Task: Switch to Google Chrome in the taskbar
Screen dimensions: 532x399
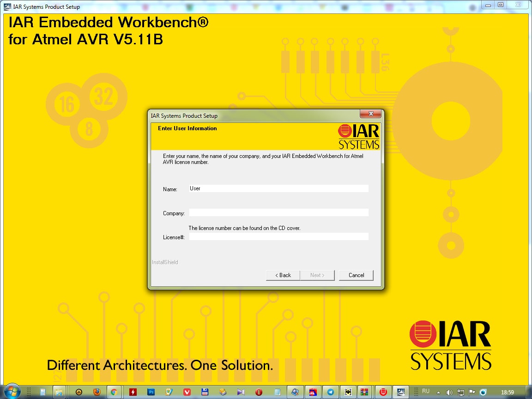Action: click(115, 392)
